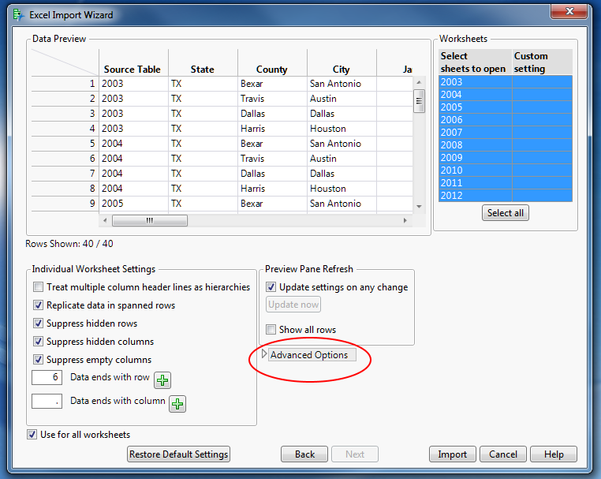The height and width of the screenshot is (479, 601).
Task: Select worksheet 2011 in the Worksheets list
Action: [475, 183]
